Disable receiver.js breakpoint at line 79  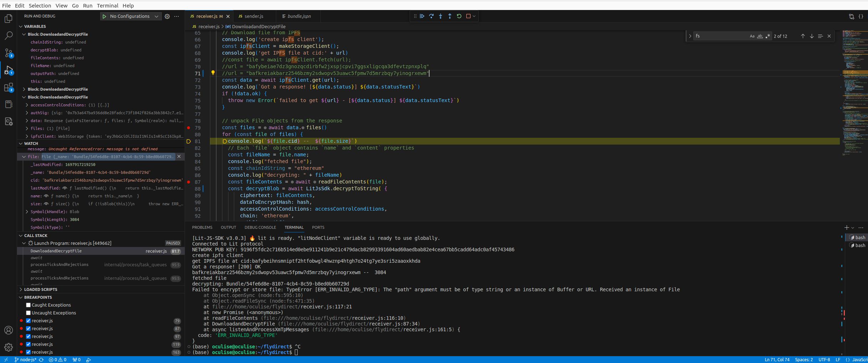28,321
